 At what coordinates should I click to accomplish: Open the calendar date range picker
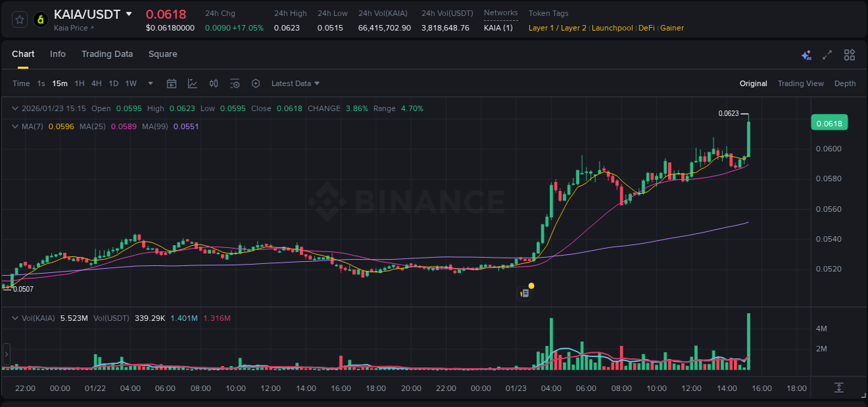click(x=172, y=83)
